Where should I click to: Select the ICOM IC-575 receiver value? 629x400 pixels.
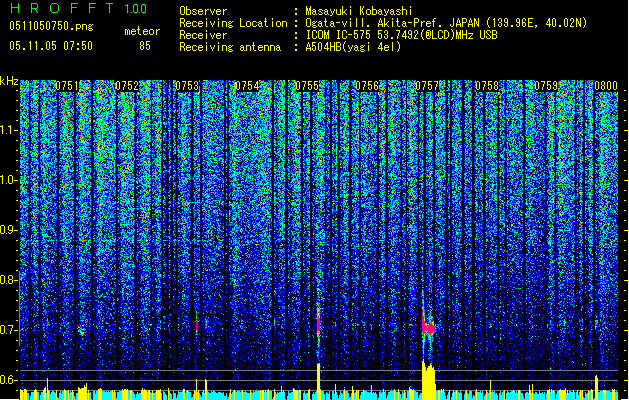coord(401,35)
